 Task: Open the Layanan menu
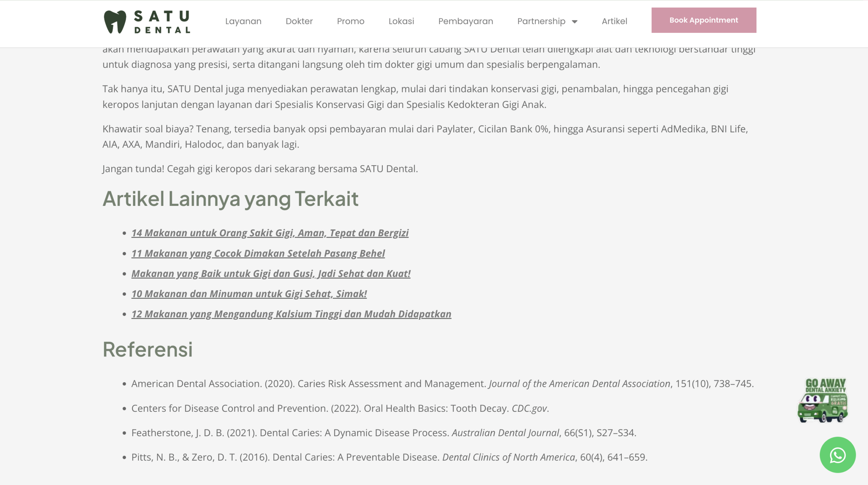click(x=243, y=21)
